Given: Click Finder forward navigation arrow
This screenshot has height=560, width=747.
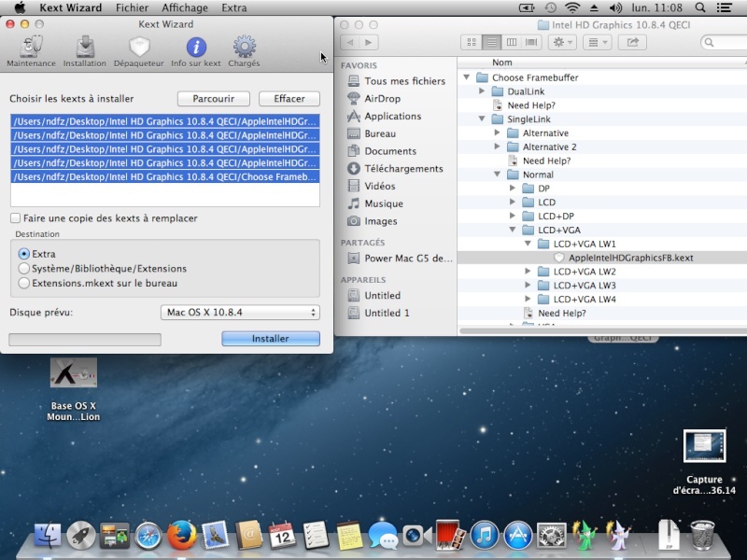Looking at the screenshot, I should pyautogui.click(x=369, y=42).
